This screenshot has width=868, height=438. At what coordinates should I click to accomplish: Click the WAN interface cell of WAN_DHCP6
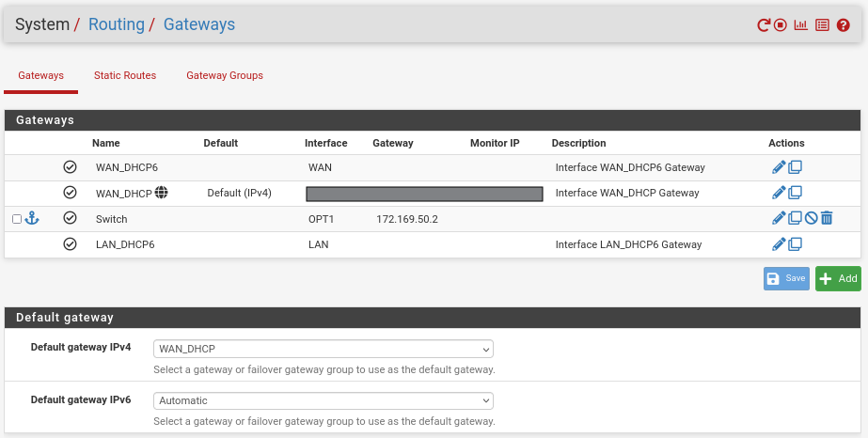320,167
